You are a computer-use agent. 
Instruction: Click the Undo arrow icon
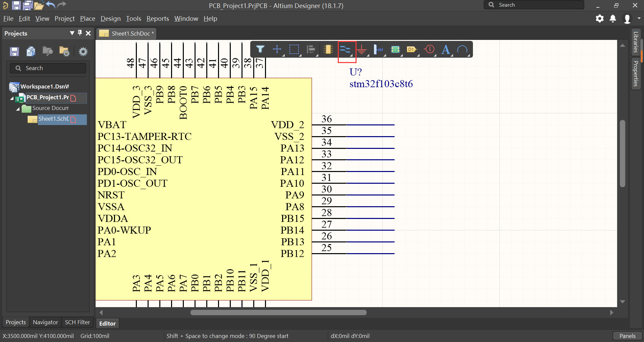50,5
